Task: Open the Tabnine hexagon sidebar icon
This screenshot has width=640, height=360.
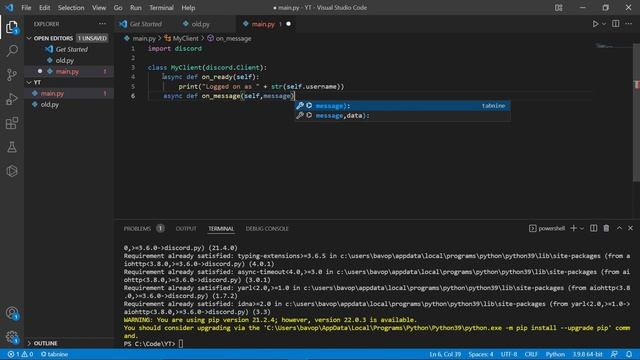Action: (x=12, y=171)
